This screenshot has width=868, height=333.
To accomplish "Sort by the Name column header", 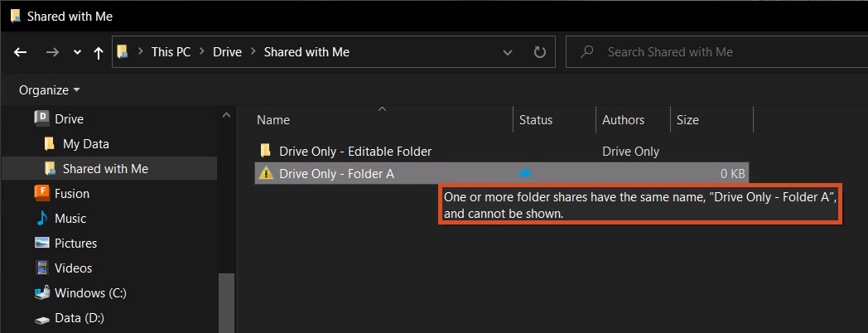I will pos(273,120).
